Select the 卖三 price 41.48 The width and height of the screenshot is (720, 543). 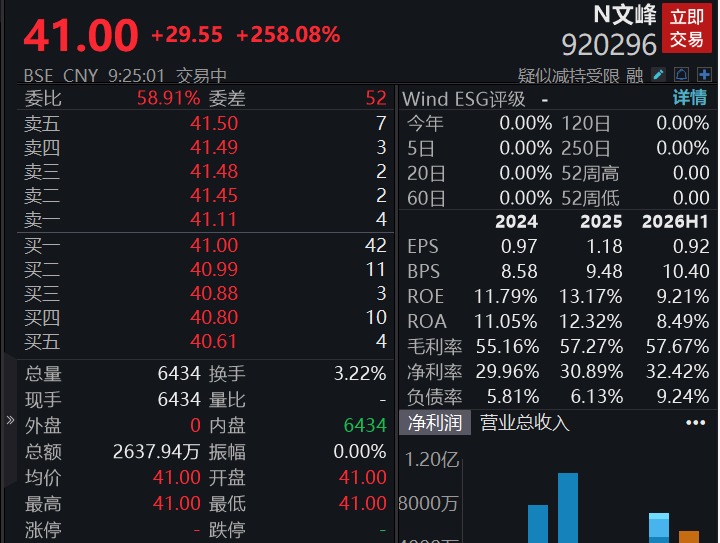(214, 172)
